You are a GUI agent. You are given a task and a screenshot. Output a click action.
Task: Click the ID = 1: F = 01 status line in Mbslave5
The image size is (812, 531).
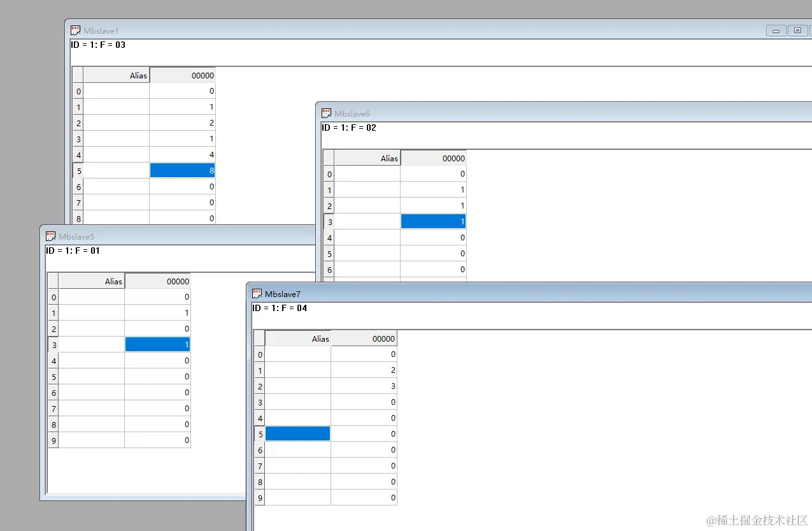[x=73, y=251]
